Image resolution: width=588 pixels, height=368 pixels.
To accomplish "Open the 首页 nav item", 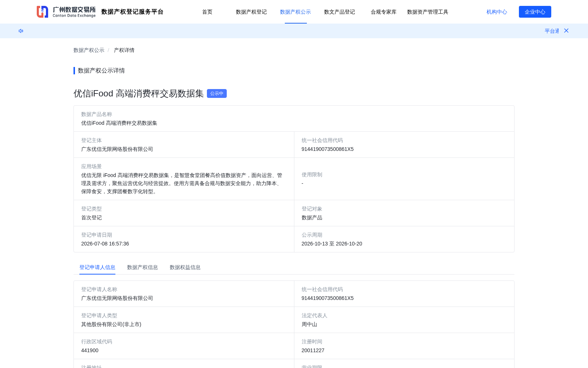I will 207,12.
